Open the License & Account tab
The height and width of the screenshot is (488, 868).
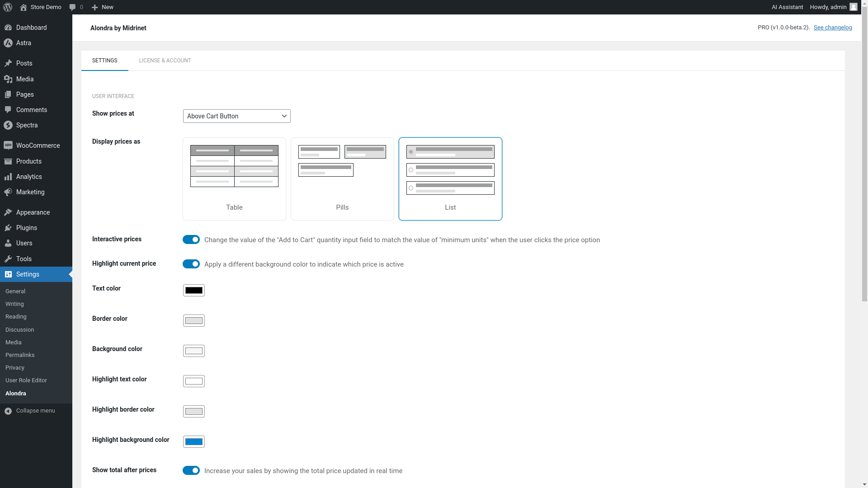pos(165,61)
